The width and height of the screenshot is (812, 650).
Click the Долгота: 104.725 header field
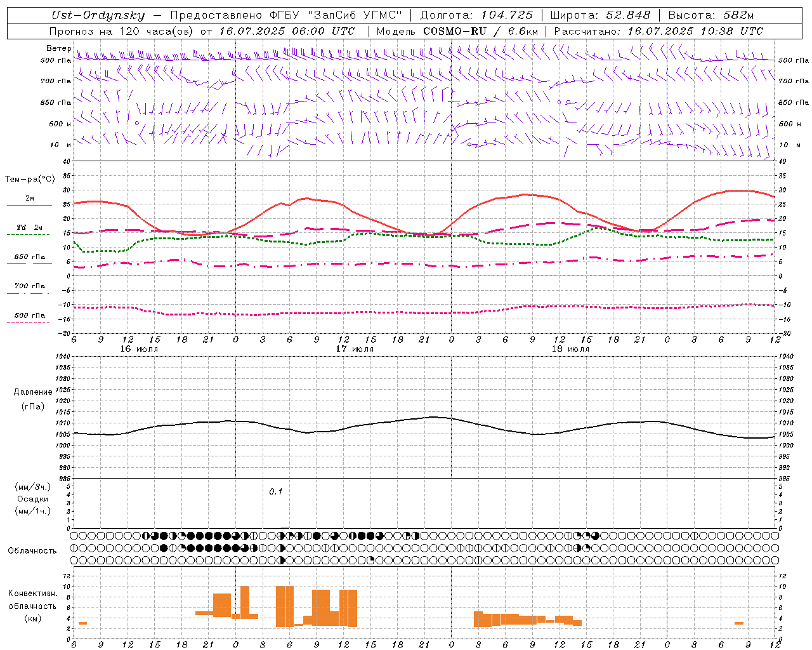pyautogui.click(x=476, y=15)
